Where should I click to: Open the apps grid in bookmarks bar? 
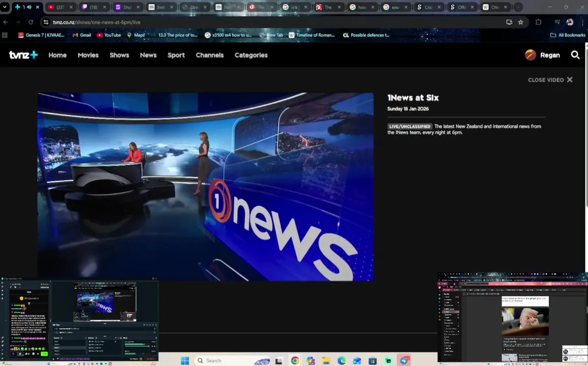5,35
